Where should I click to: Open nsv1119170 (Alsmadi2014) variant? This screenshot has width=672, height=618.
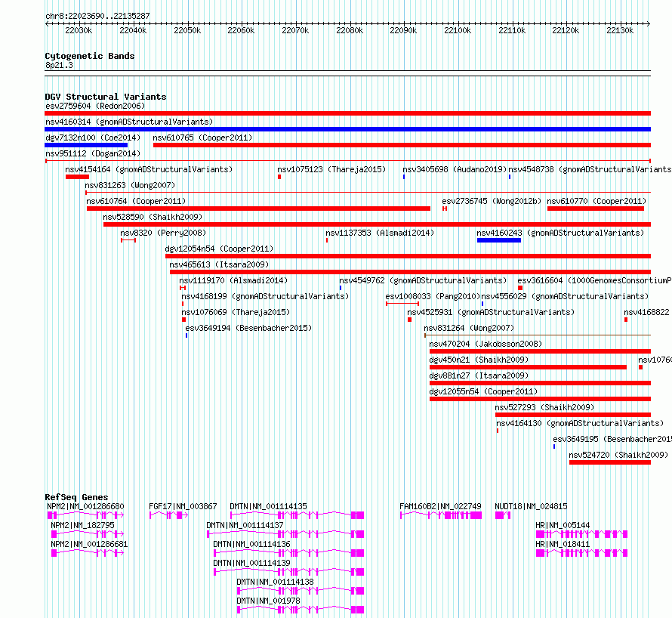pyautogui.click(x=183, y=288)
